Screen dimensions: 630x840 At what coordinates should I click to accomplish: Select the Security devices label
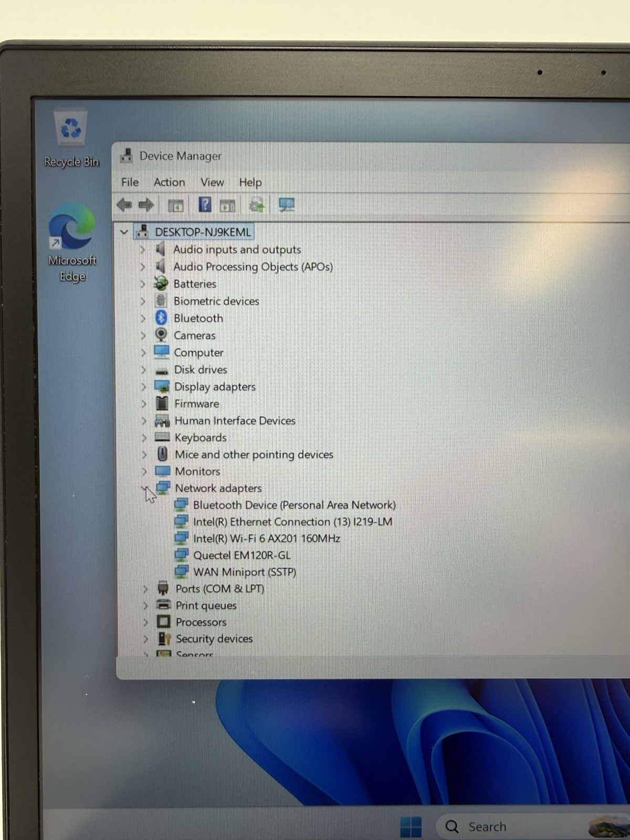[214, 639]
